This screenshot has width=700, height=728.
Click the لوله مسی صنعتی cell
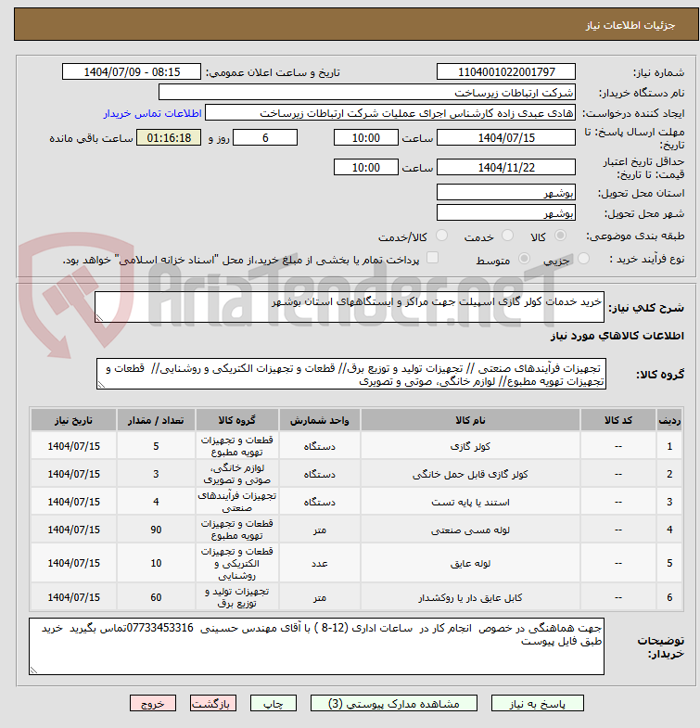click(470, 530)
